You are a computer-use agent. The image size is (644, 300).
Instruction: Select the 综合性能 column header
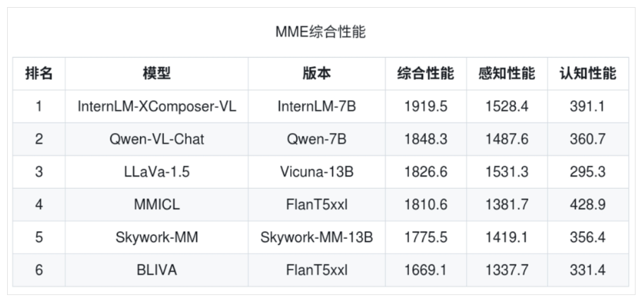pos(426,73)
